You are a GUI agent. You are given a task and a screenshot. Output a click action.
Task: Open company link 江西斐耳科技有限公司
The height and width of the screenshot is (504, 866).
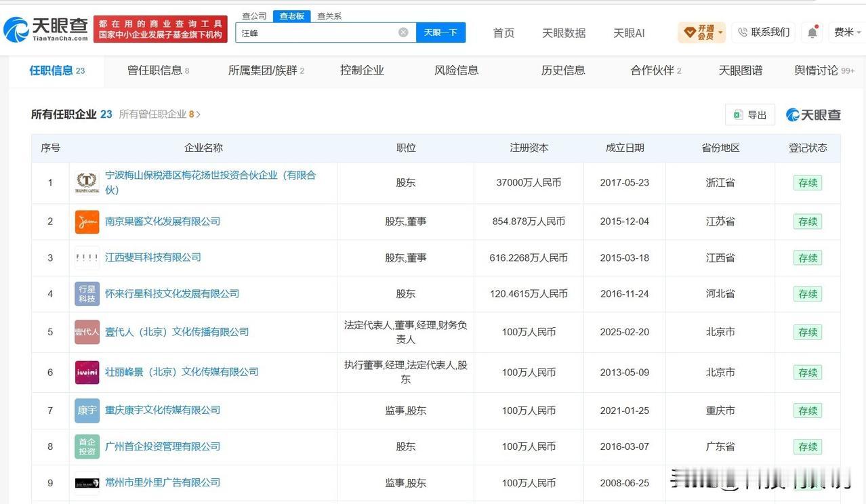pyautogui.click(x=153, y=257)
